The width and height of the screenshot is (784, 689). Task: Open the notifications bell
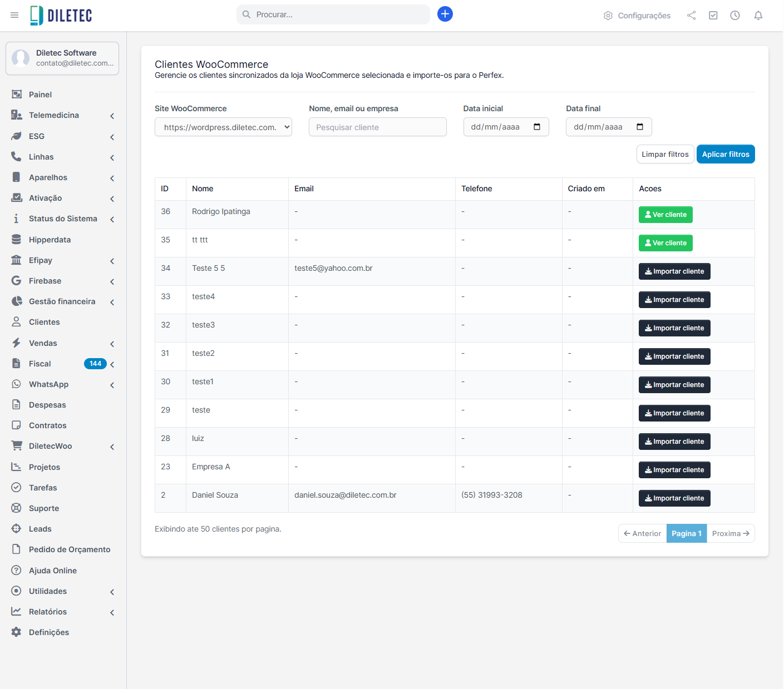point(758,16)
